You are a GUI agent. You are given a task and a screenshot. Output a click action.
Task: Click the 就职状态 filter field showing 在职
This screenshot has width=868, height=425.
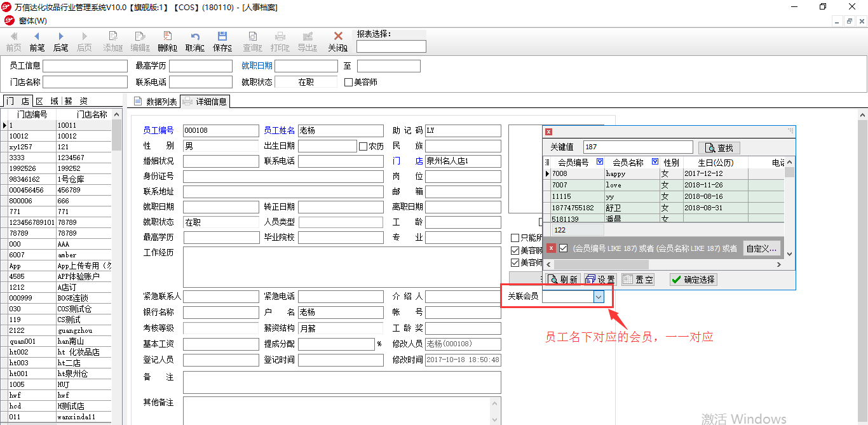pos(306,82)
